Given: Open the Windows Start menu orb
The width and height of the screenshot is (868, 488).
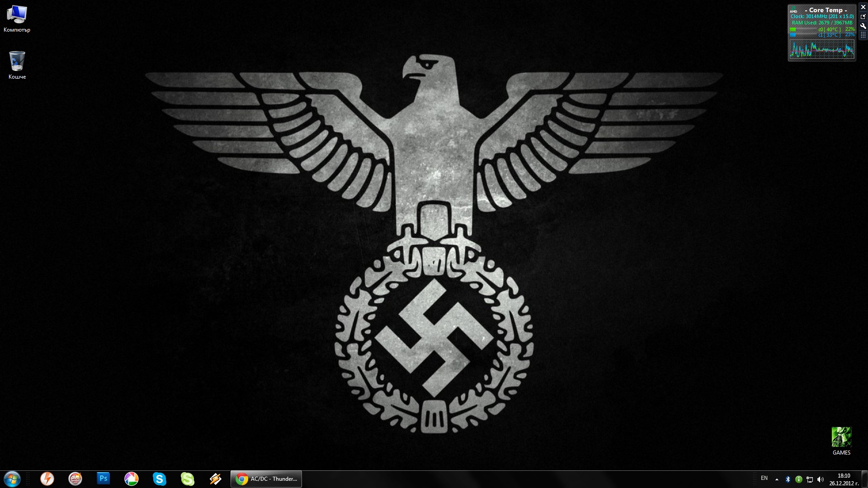Looking at the screenshot, I should (12, 479).
